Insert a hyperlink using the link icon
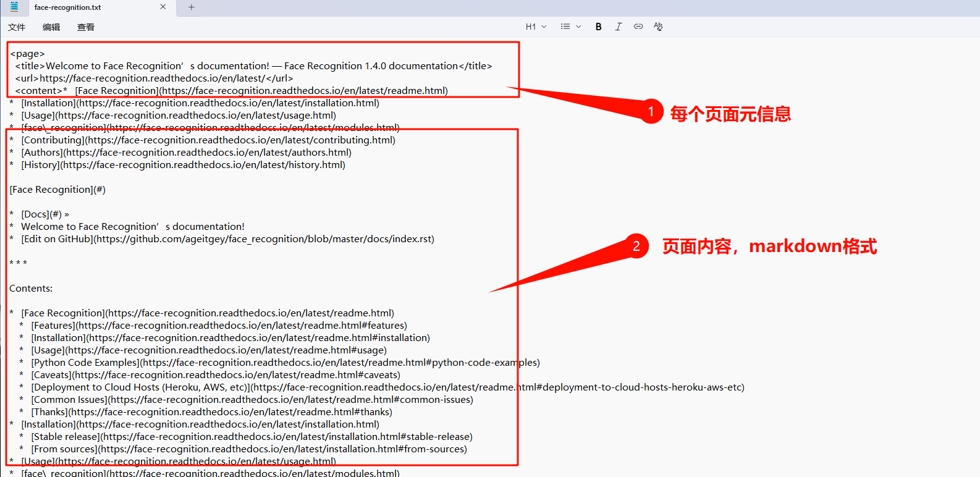The image size is (980, 477). [x=638, y=27]
